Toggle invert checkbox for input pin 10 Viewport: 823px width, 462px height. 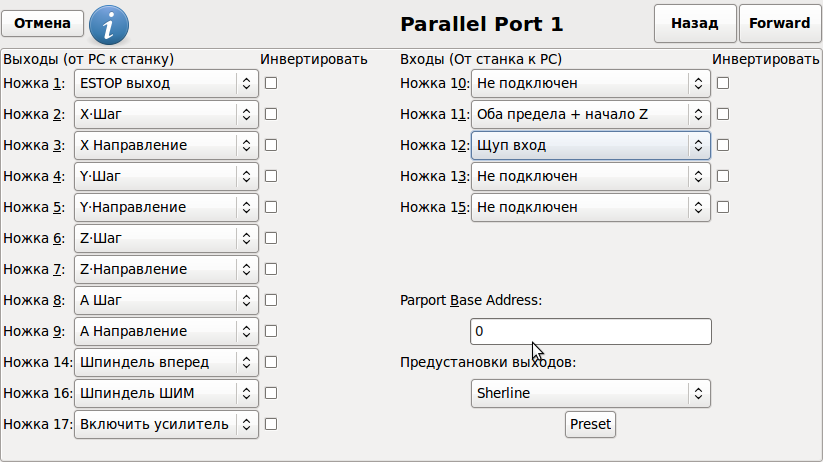click(723, 83)
